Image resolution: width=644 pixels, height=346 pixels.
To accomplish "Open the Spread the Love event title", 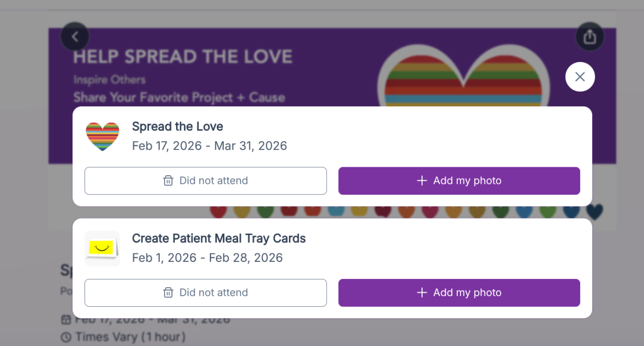I will pyautogui.click(x=178, y=126).
